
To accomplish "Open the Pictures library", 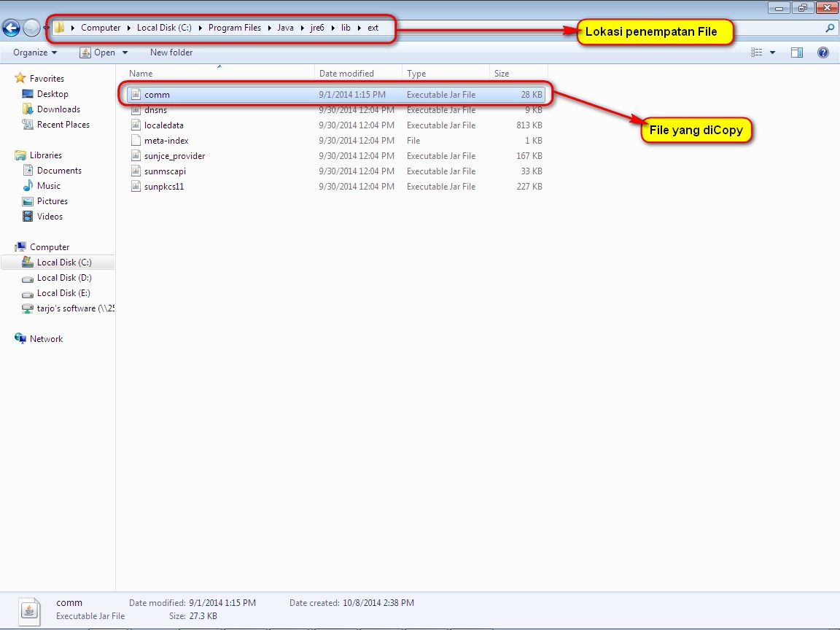I will (52, 201).
